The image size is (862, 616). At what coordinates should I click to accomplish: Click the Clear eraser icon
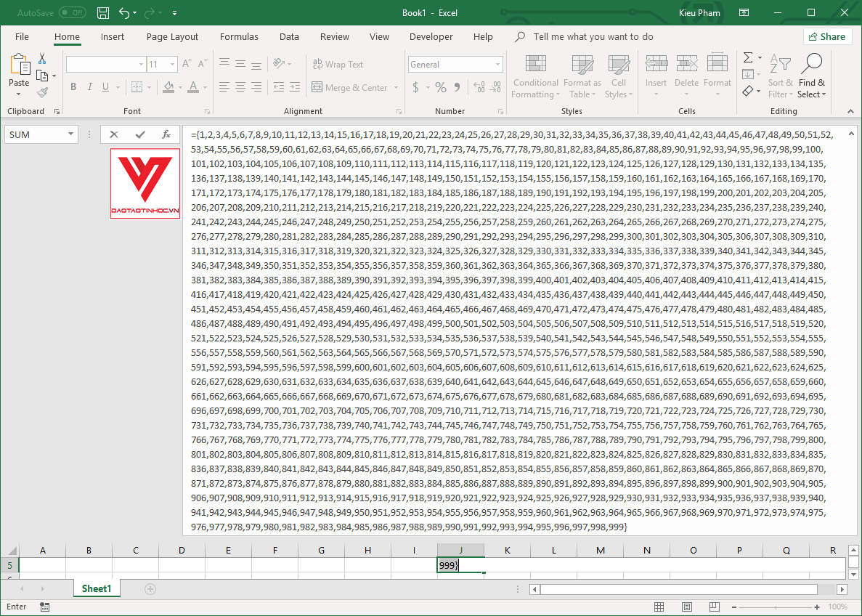(x=748, y=91)
